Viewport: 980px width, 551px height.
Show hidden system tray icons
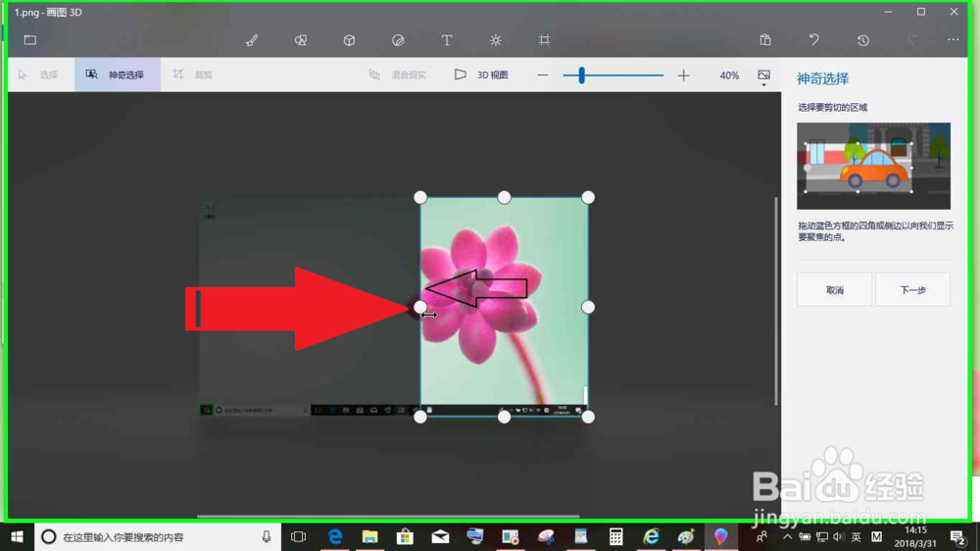point(788,536)
